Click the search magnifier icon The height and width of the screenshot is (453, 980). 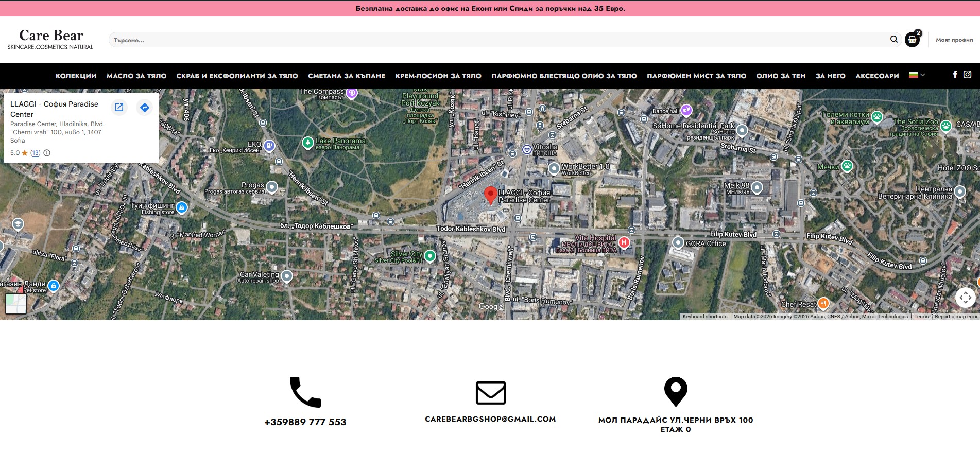coord(893,40)
